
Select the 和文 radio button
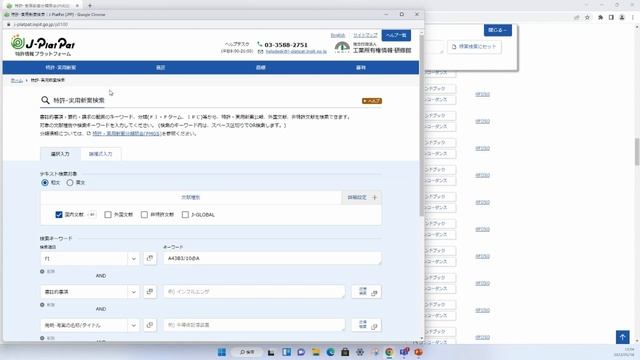coord(45,182)
